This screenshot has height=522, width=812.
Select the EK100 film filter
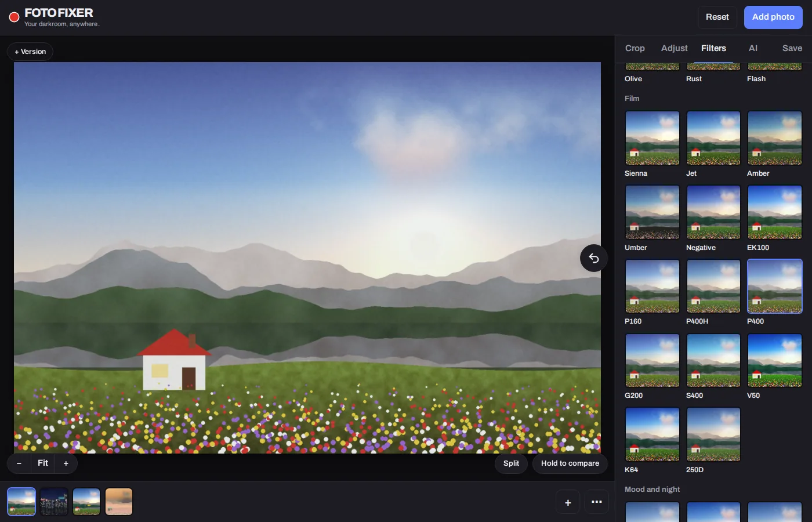[775, 212]
